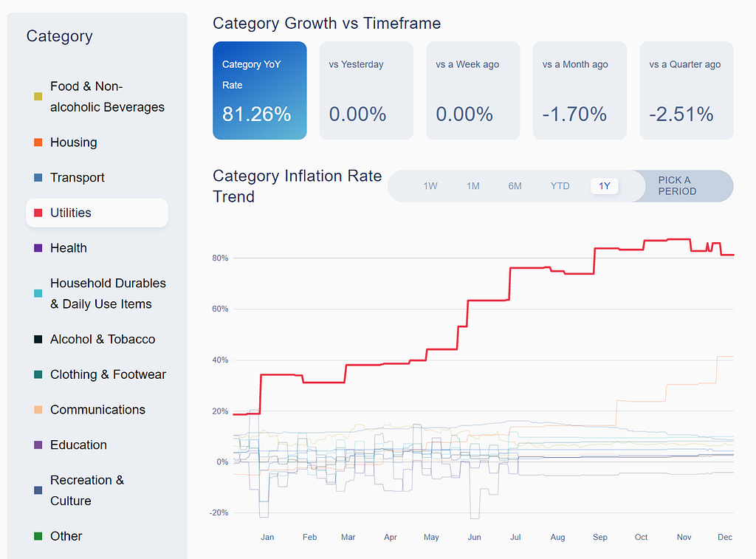756x559 pixels.
Task: Choose the YTD time range
Action: pos(560,186)
